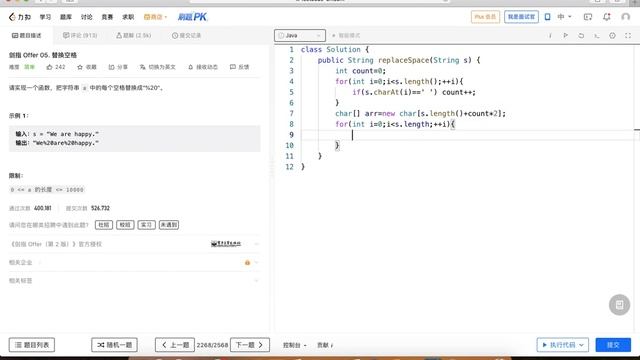Click the editor debug flag icon
The height and width of the screenshot is (360, 640).
tap(565, 36)
